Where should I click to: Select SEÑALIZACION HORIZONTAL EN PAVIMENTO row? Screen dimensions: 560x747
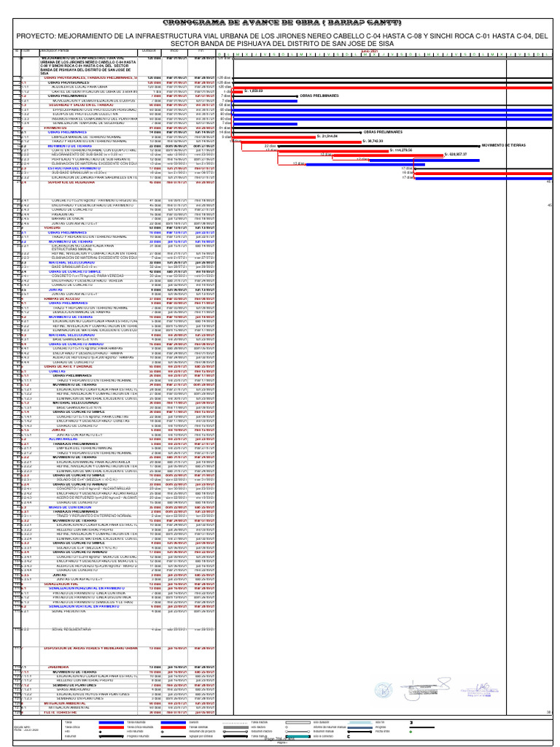[x=114, y=589]
